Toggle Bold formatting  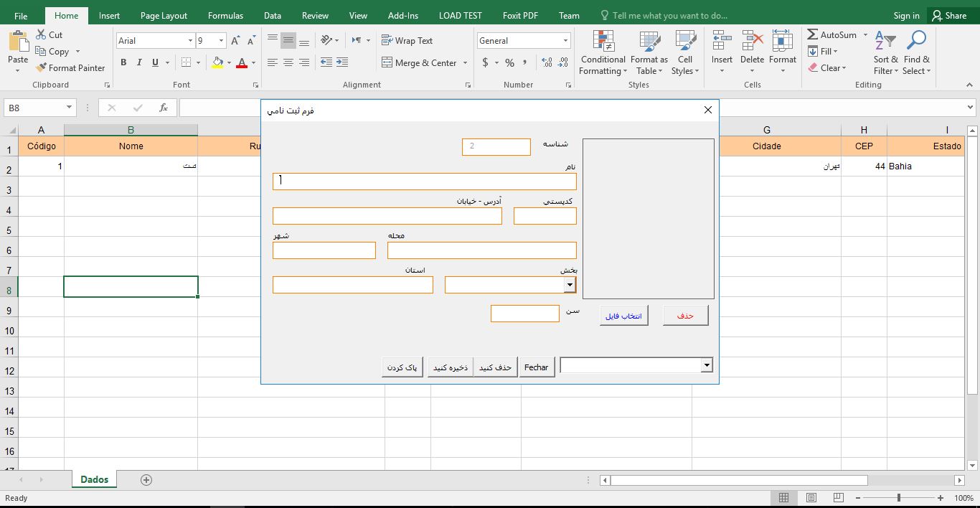point(123,62)
